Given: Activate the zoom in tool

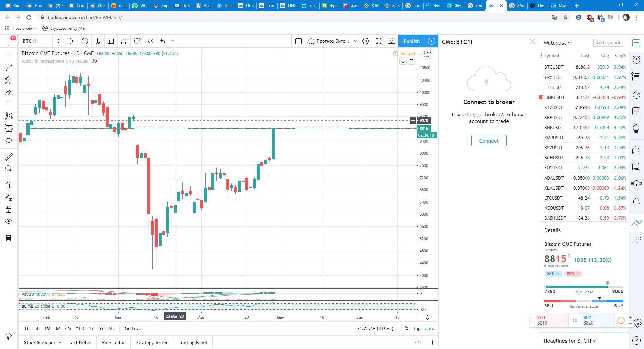Looking at the screenshot, I should point(9,169).
